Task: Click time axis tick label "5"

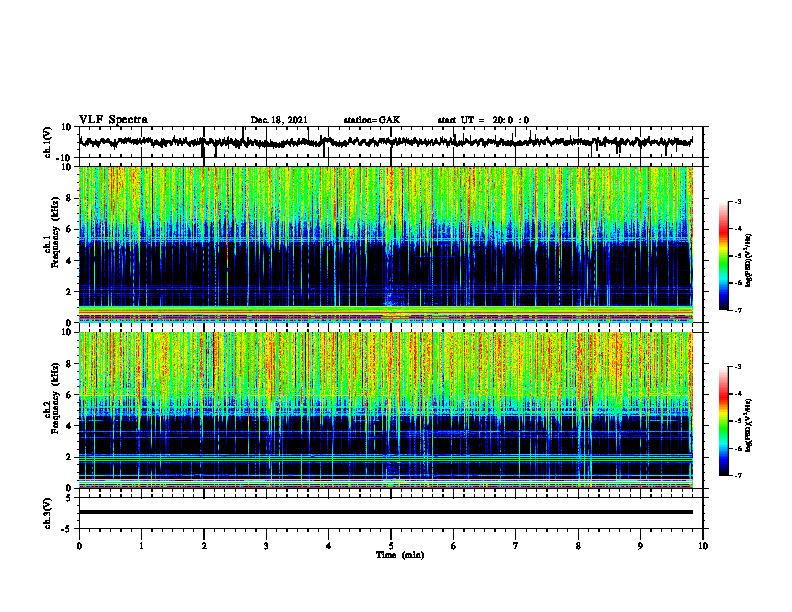Action: coord(391,546)
